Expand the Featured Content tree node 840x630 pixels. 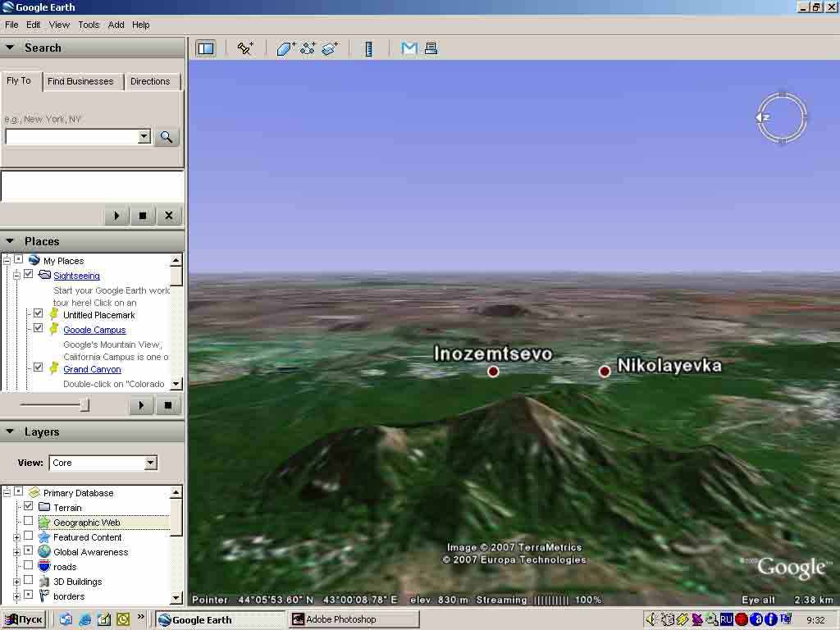16,537
